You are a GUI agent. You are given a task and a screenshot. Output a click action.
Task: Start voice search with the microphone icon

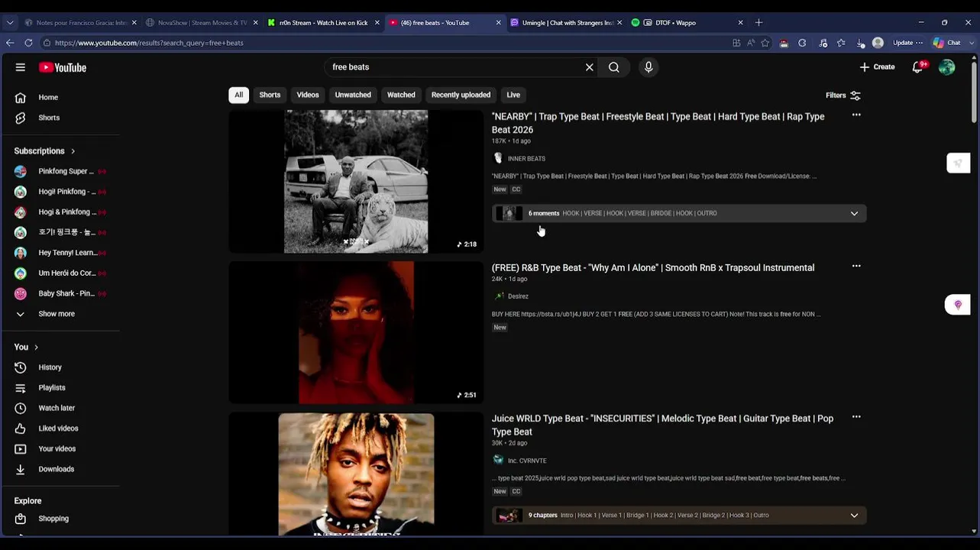pyautogui.click(x=648, y=67)
